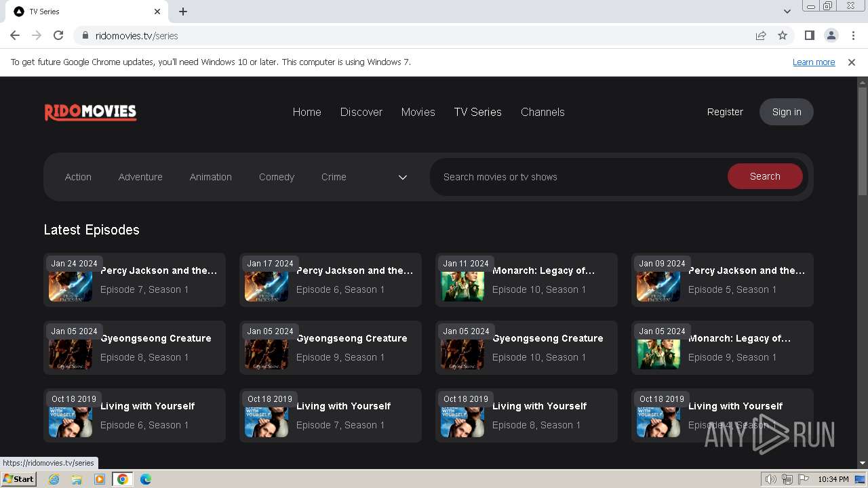The width and height of the screenshot is (868, 488).
Task: Click the network icon in system tray
Action: coord(787,479)
